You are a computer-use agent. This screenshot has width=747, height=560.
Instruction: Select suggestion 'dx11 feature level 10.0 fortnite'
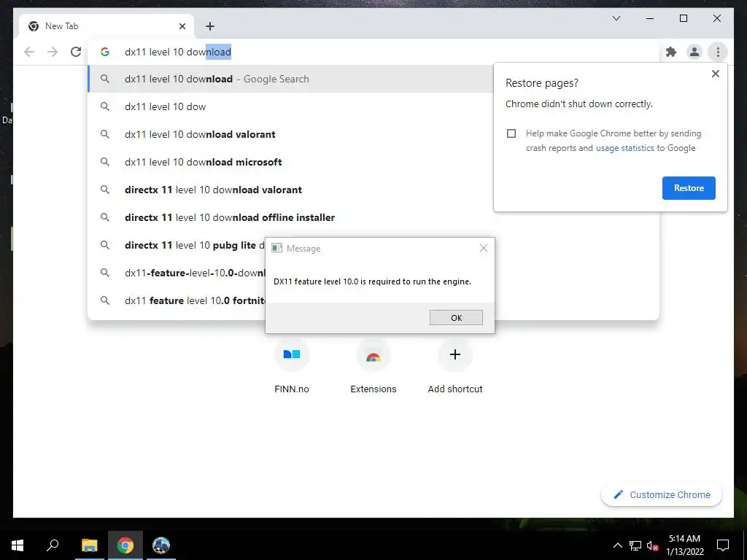177,300
